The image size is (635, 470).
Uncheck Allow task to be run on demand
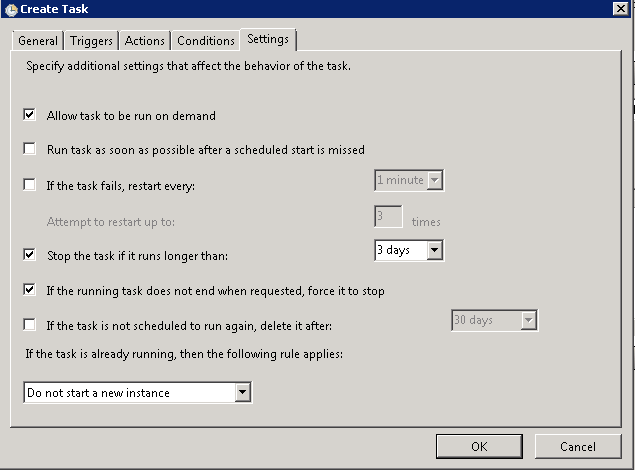point(30,116)
